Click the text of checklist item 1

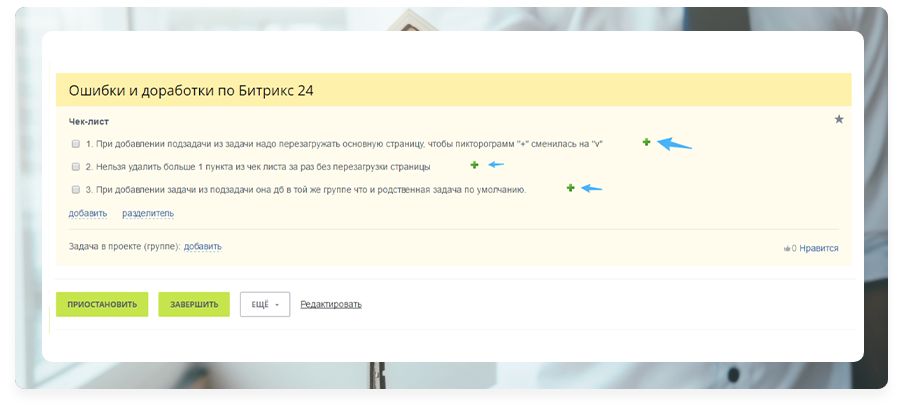pos(344,143)
